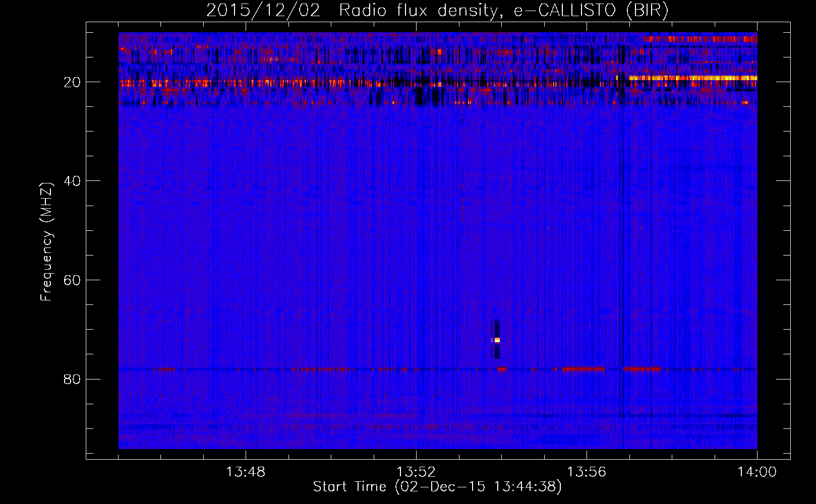The width and height of the screenshot is (816, 504).
Task: Click the bright yellow burst near 72 MHz
Action: pos(497,340)
